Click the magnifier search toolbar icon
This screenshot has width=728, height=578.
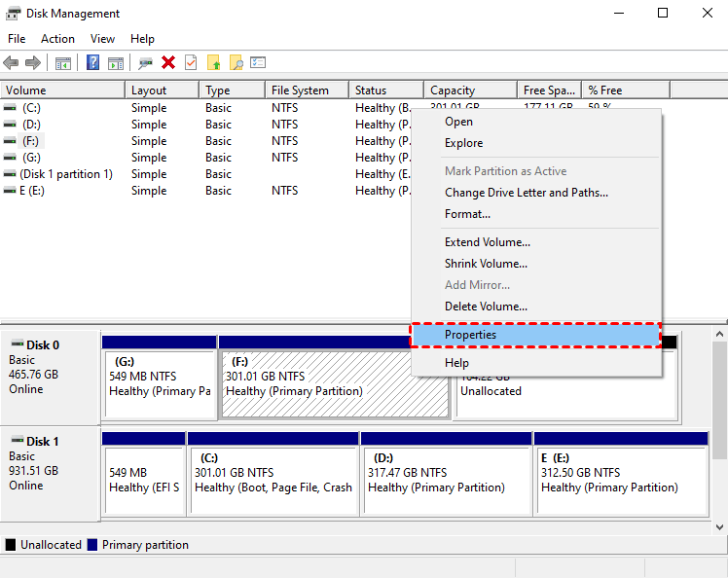tap(236, 63)
